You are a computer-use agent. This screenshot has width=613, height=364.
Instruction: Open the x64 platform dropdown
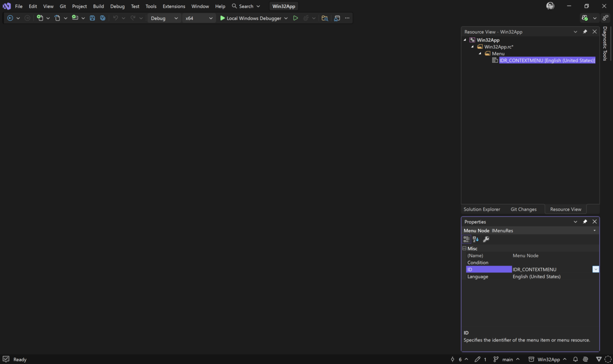199,18
